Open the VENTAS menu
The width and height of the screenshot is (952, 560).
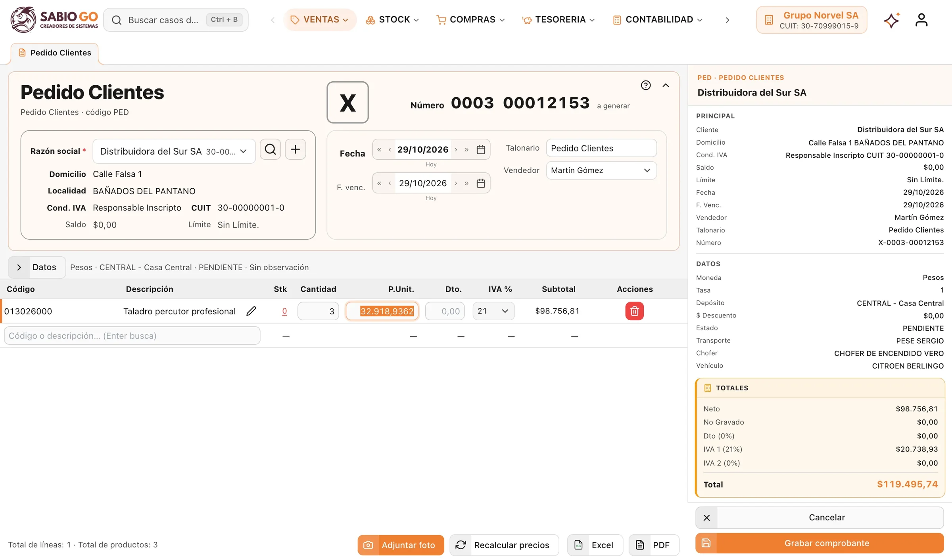[x=320, y=20]
